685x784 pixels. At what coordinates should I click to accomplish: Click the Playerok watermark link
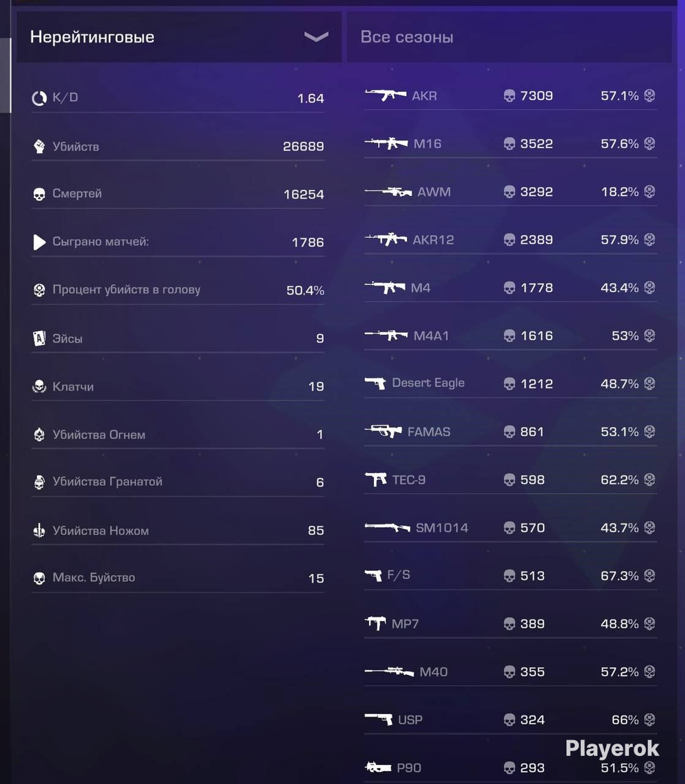coord(612,748)
